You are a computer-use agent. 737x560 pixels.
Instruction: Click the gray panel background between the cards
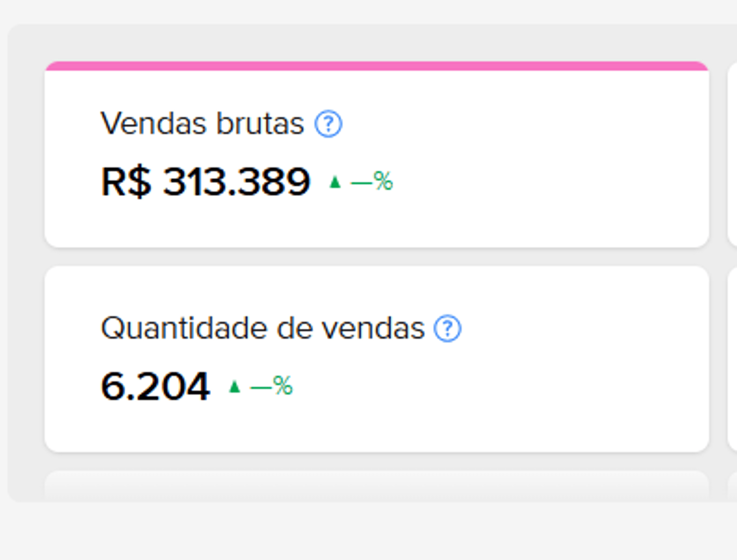tap(377, 257)
